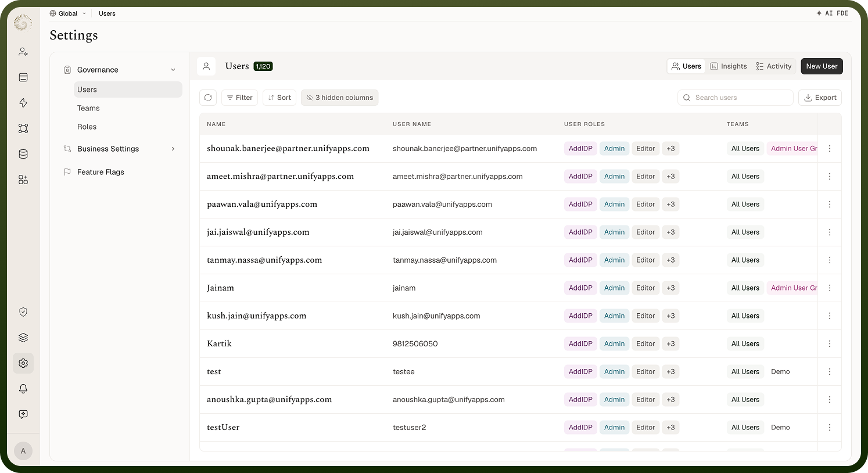The width and height of the screenshot is (868, 473).
Task: Open the stacked layers sidebar icon
Action: (x=23, y=338)
